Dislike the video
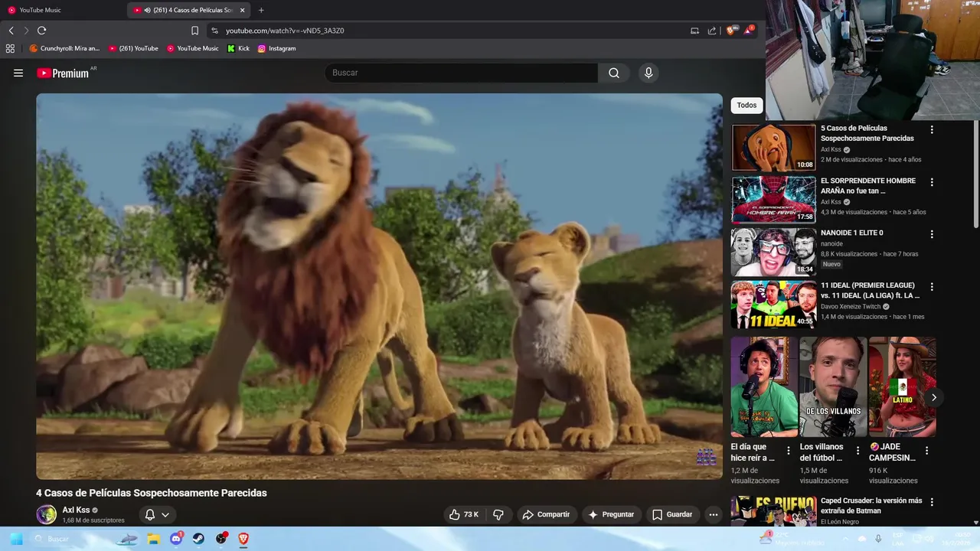Image resolution: width=980 pixels, height=551 pixels. (498, 514)
